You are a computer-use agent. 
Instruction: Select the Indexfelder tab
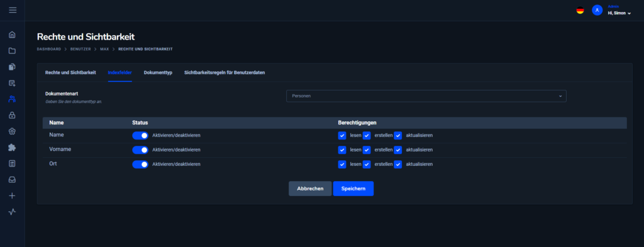119,73
